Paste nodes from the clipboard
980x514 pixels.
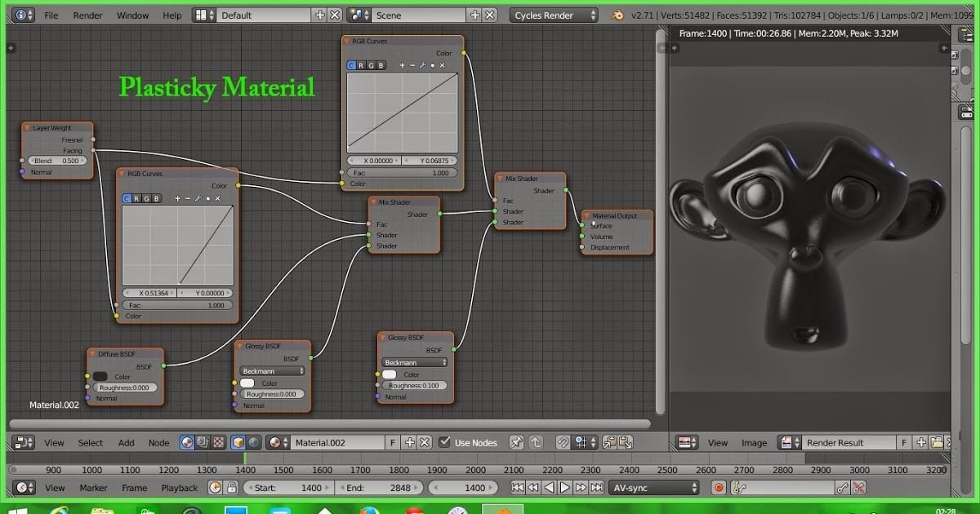point(625,442)
